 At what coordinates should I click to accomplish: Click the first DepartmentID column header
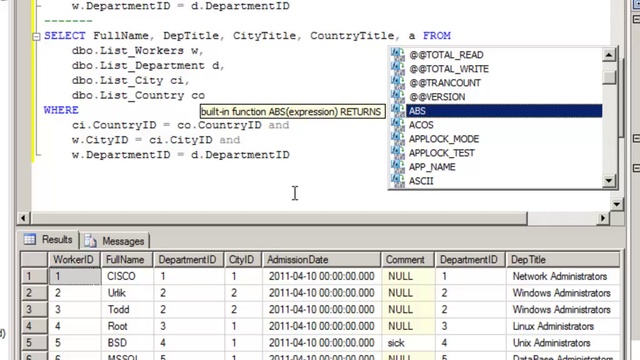point(189,260)
